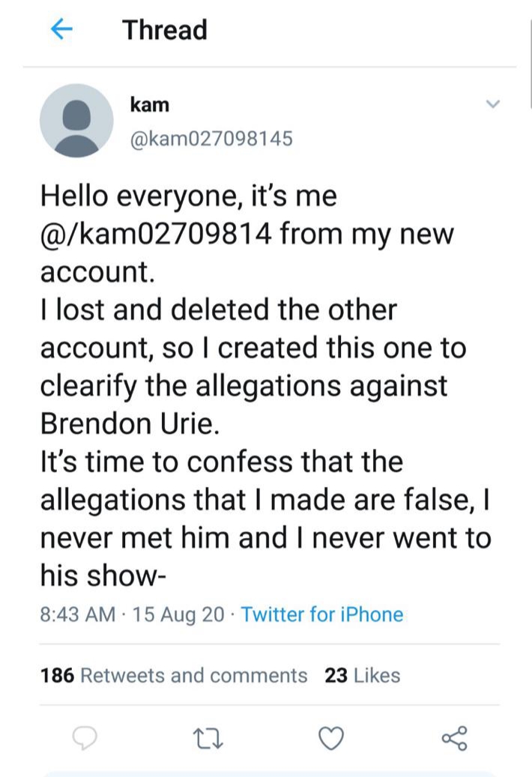Go back using the blue arrow
The image size is (532, 777).
coord(60,30)
